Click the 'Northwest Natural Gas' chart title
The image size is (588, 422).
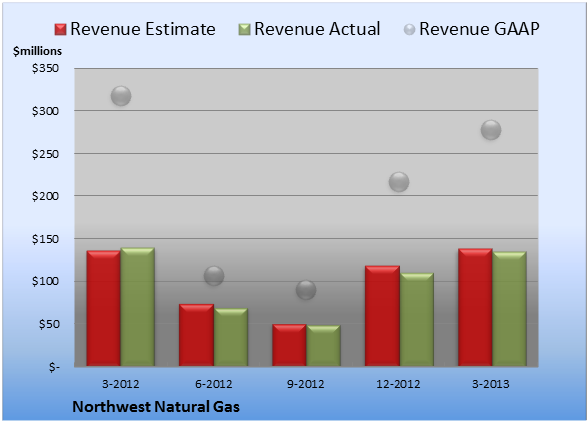[156, 407]
